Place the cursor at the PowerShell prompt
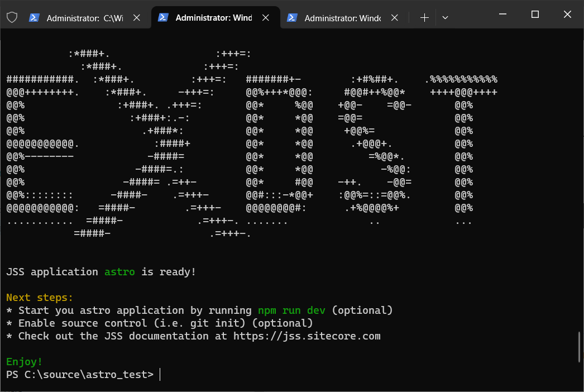The width and height of the screenshot is (584, 392). point(159,374)
